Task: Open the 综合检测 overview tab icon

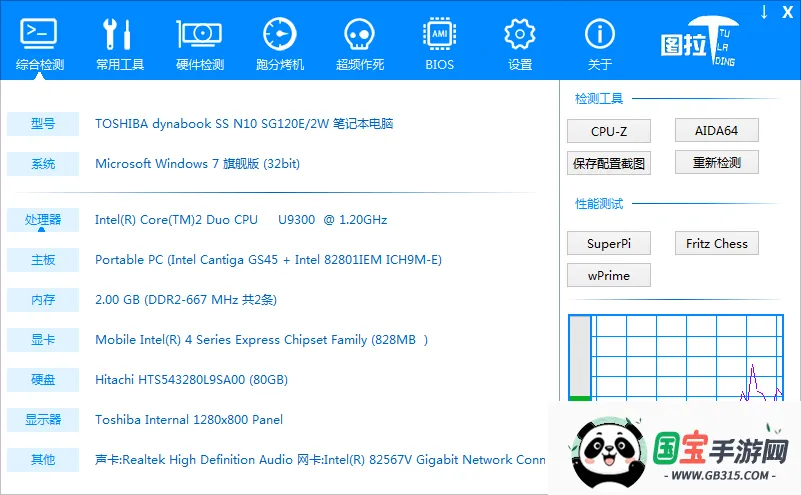Action: [x=39, y=34]
